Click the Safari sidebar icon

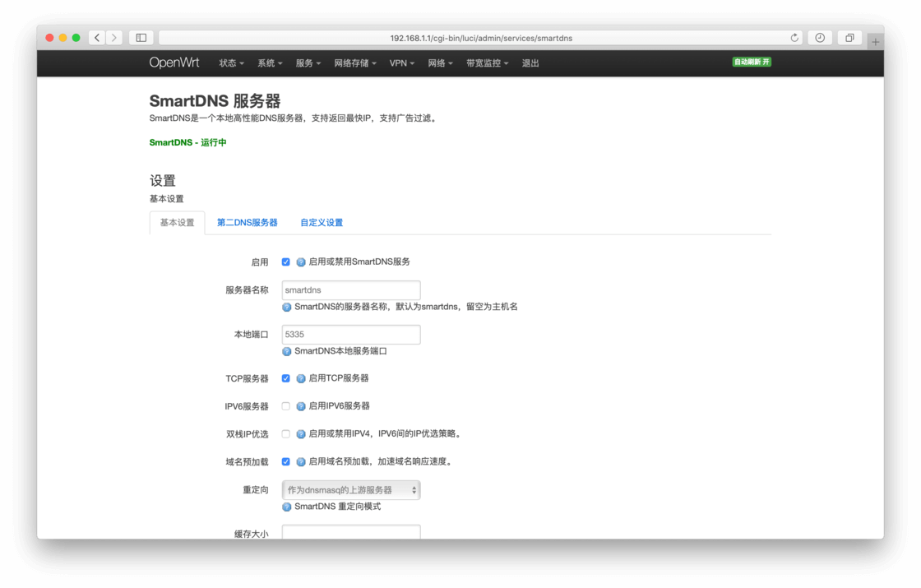coord(140,37)
